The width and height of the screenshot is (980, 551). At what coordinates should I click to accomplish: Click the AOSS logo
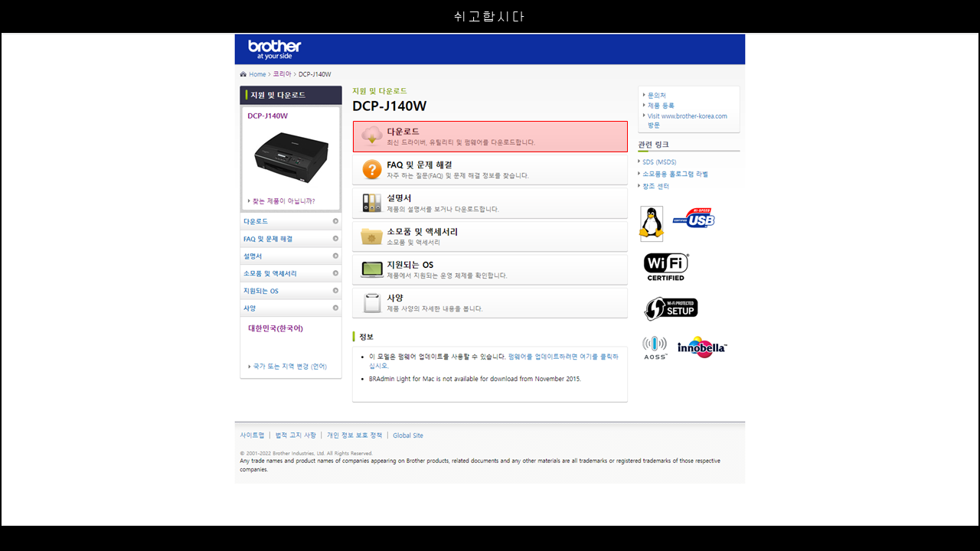tap(655, 347)
